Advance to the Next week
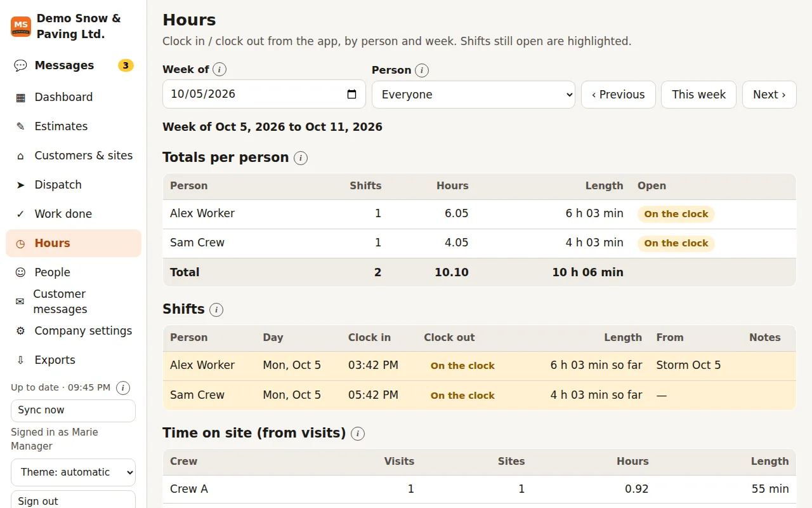The width and height of the screenshot is (812, 508). tap(769, 95)
